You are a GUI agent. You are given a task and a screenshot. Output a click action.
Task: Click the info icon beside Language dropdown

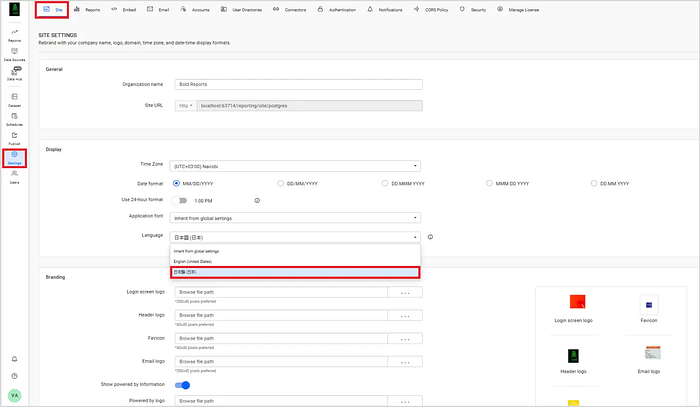pos(430,237)
